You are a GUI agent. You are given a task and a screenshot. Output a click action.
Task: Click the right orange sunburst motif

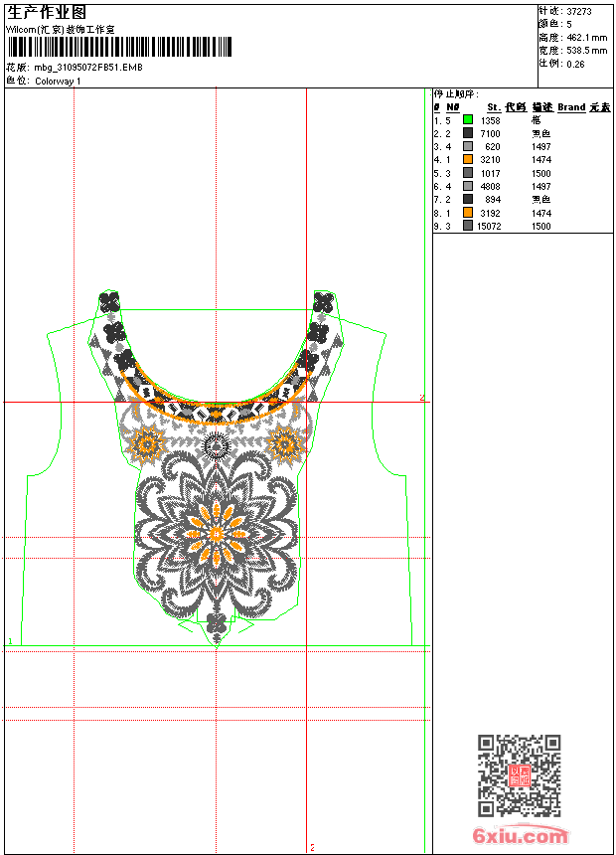coord(285,443)
